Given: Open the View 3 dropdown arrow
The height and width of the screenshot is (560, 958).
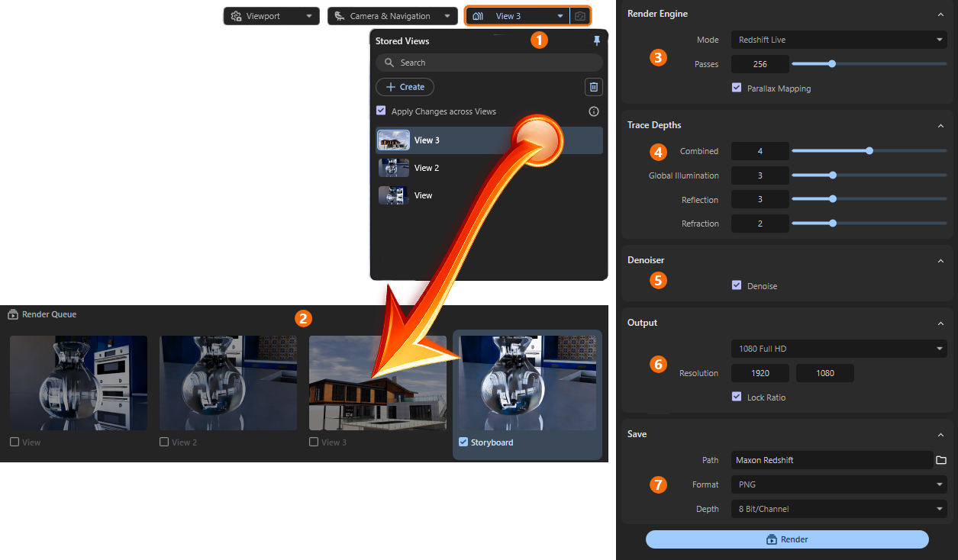Looking at the screenshot, I should 560,16.
